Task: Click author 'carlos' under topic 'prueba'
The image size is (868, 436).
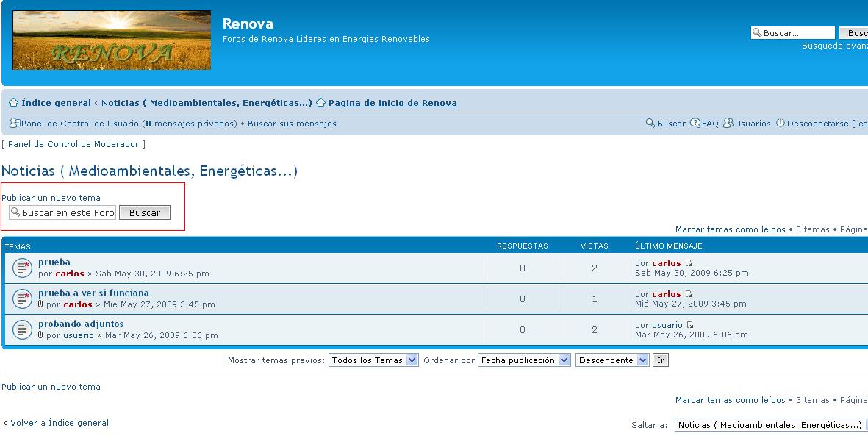Action: pos(70,274)
